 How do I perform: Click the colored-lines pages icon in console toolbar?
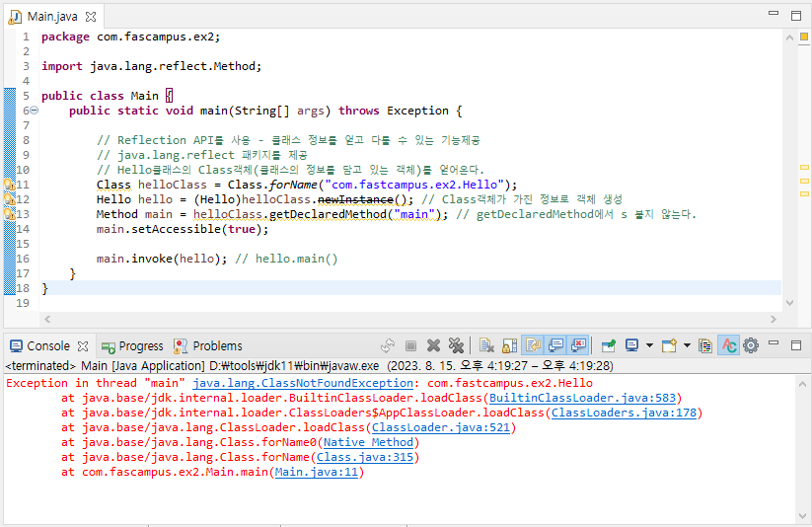click(704, 345)
